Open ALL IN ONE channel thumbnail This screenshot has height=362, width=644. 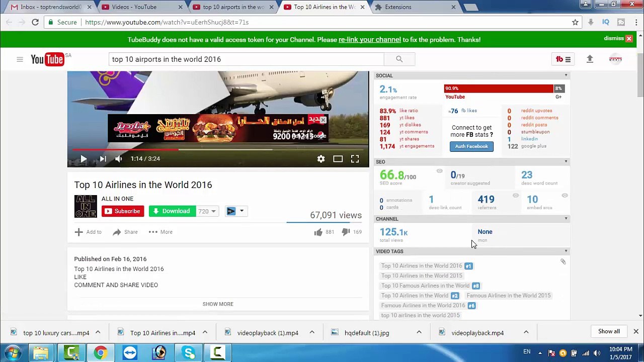(x=86, y=206)
